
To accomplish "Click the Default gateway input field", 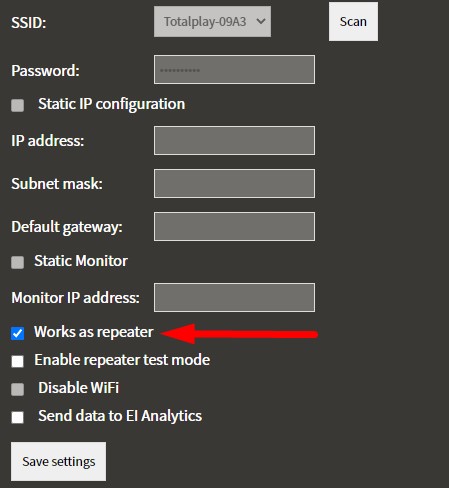I will pos(234,226).
